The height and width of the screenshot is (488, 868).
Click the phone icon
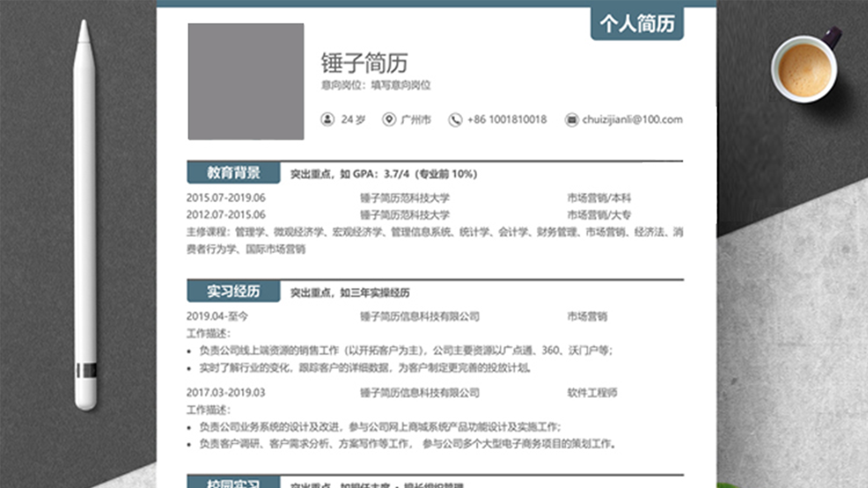[x=455, y=120]
